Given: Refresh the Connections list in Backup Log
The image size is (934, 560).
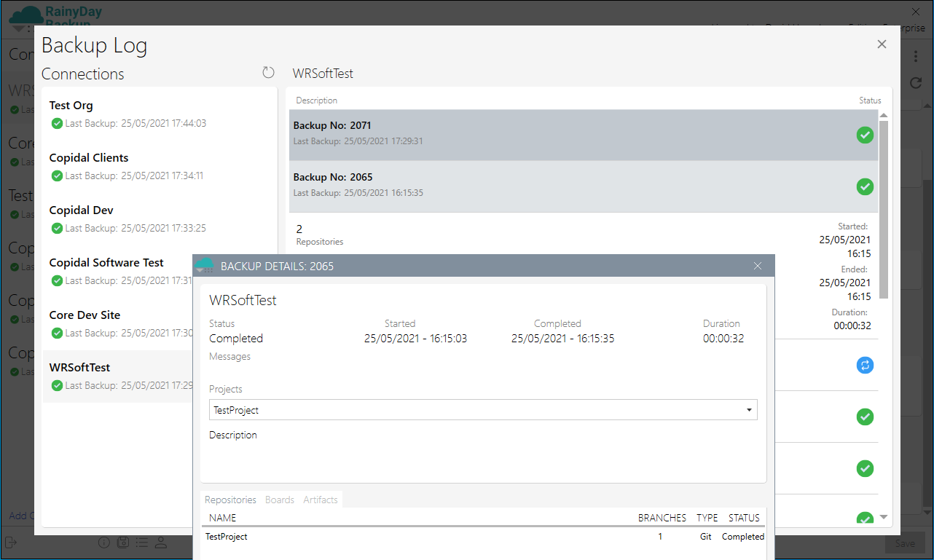Looking at the screenshot, I should [268, 72].
